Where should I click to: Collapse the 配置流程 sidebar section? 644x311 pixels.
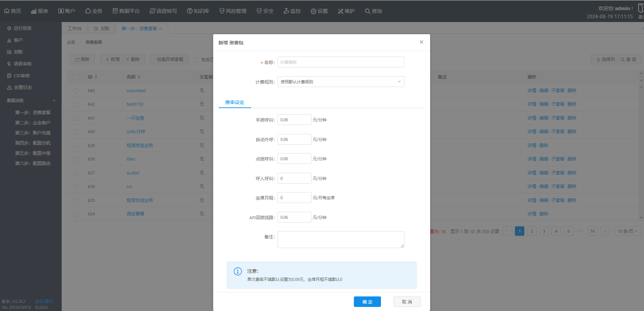(54, 101)
